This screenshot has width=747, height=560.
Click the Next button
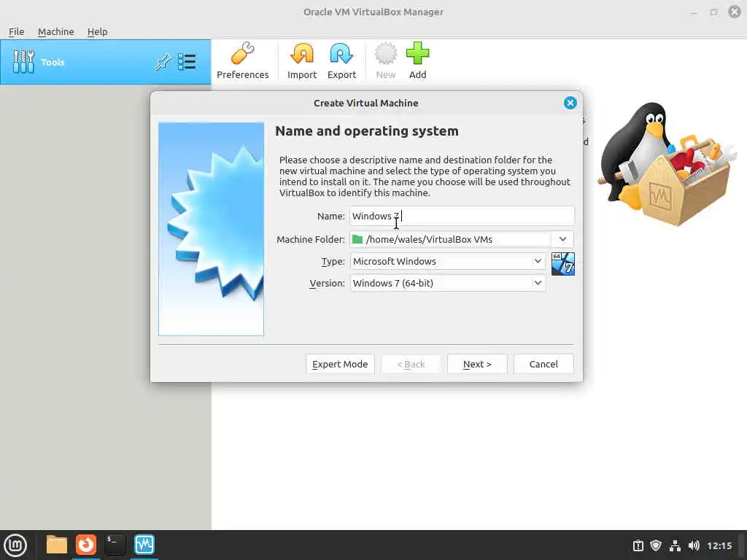[477, 364]
